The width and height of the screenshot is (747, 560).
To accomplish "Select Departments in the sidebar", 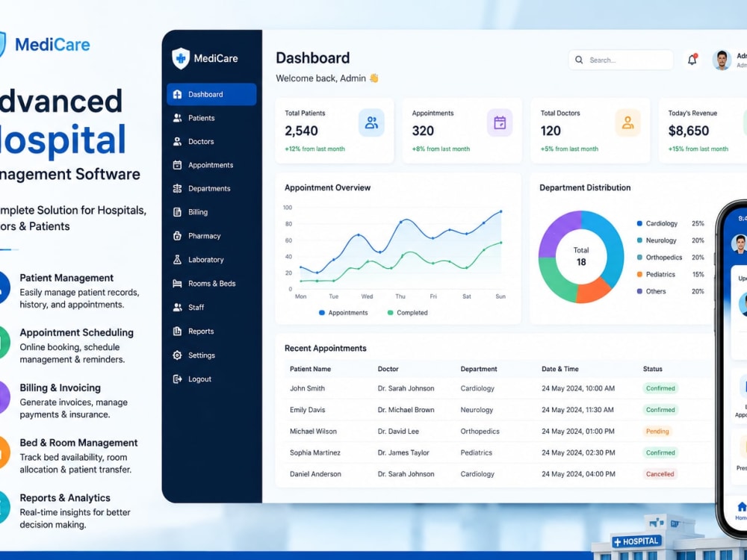I will [x=211, y=189].
